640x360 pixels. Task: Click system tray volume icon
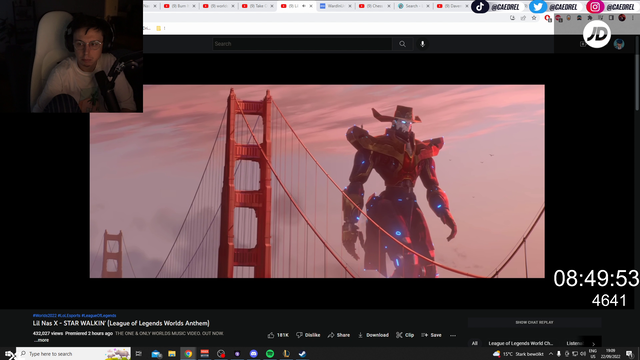click(583, 354)
